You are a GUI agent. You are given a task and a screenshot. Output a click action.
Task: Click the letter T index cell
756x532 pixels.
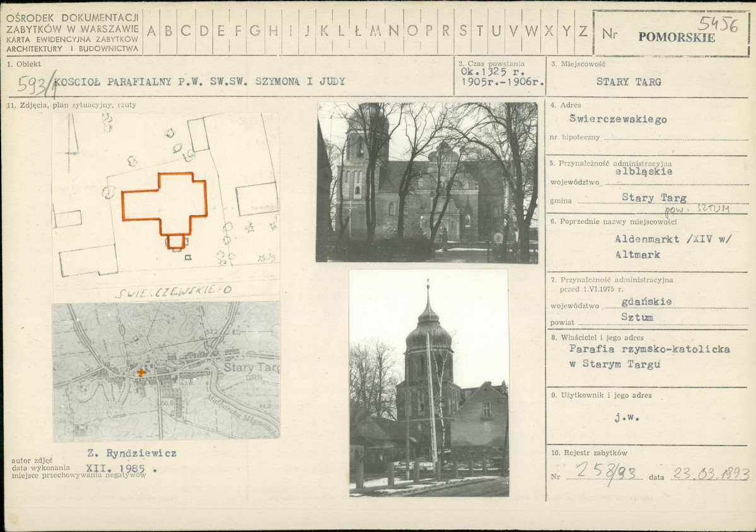pos(480,32)
